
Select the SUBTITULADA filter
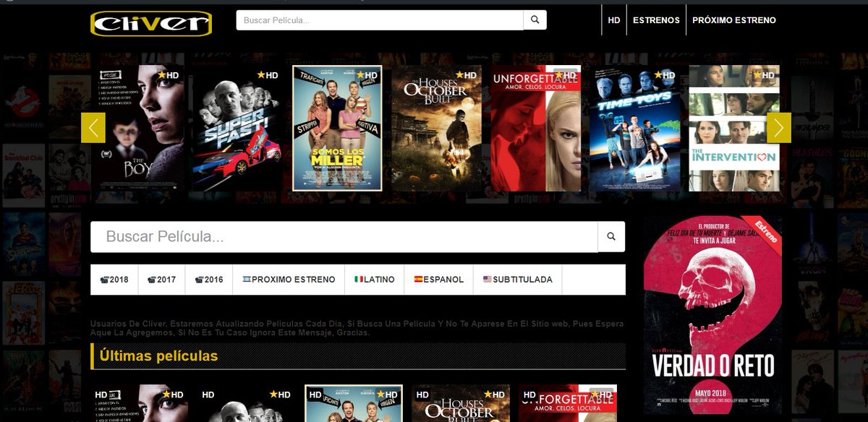(517, 280)
